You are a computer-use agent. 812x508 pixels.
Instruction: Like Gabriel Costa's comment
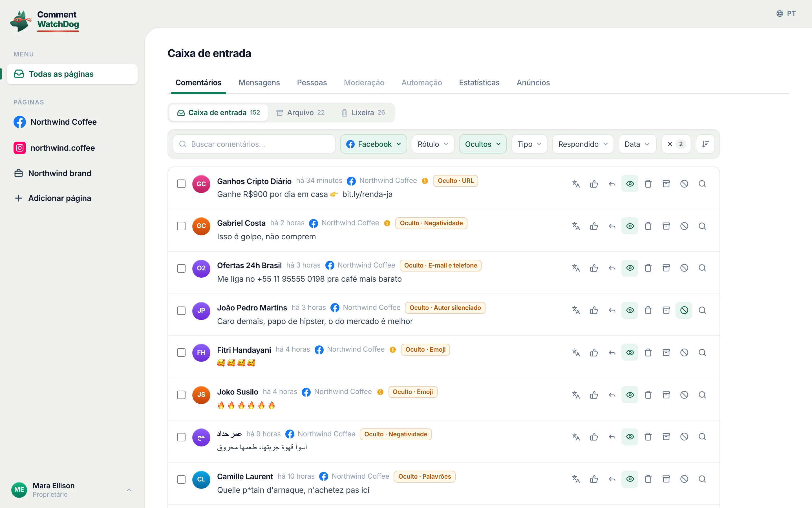[x=594, y=226]
